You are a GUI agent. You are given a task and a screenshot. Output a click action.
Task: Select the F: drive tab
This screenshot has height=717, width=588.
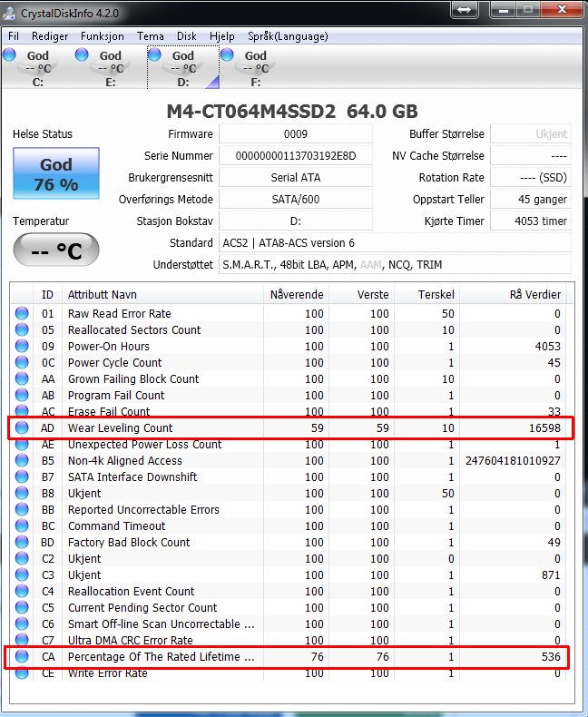point(256,68)
